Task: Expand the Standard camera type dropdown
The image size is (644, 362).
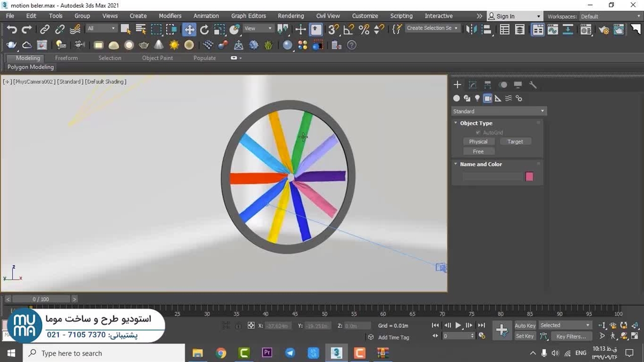Action: (x=499, y=111)
